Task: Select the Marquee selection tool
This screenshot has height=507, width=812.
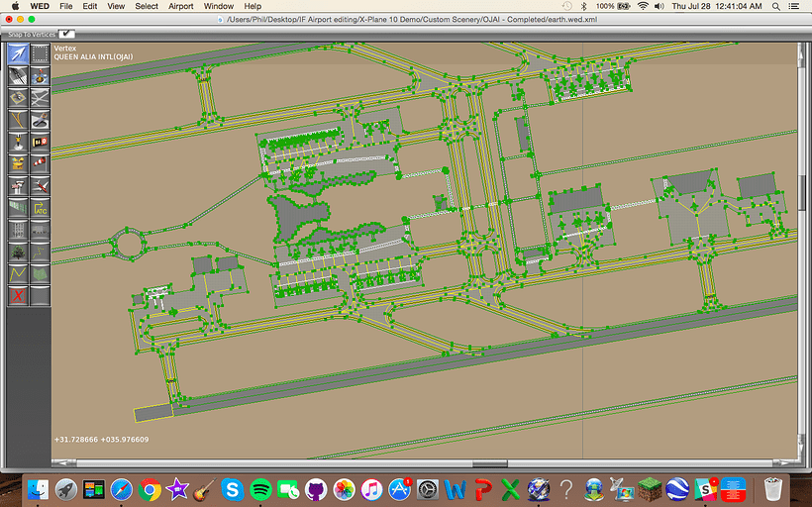Action: (40, 53)
